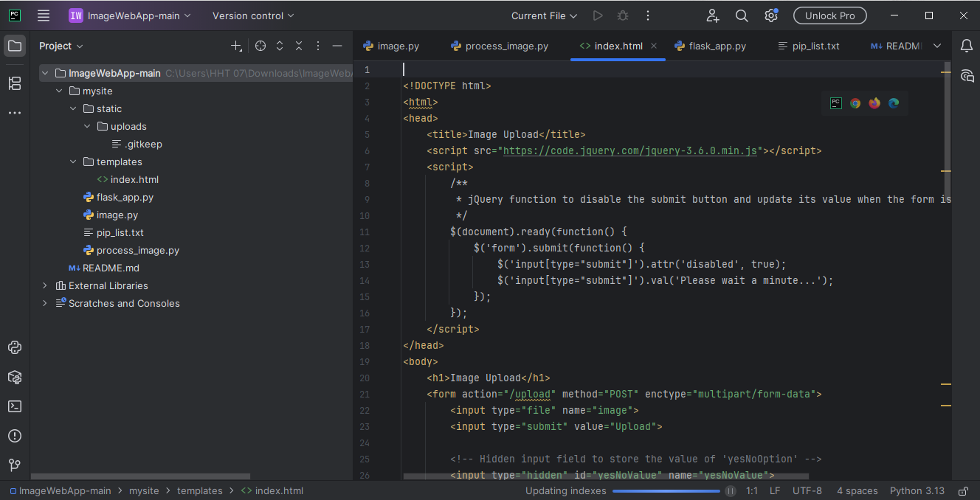The height and width of the screenshot is (500, 980).
Task: Open the Problems tool window
Action: pos(15,436)
